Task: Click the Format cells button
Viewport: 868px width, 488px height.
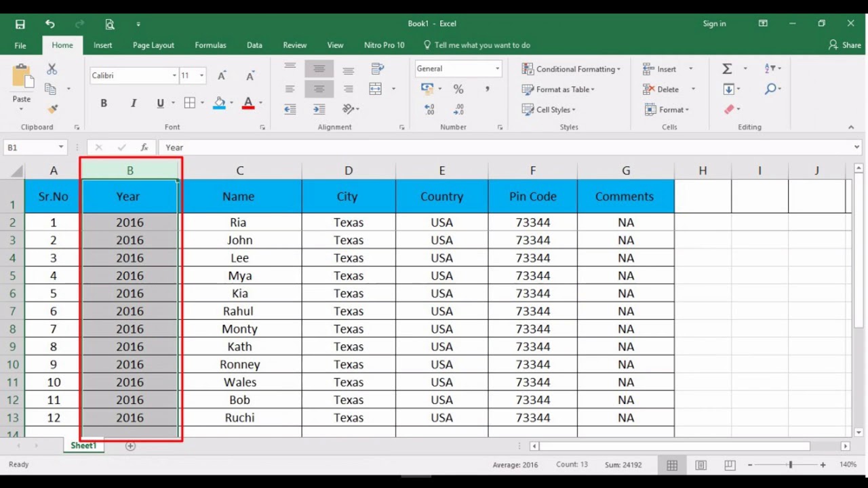Action: click(x=666, y=109)
